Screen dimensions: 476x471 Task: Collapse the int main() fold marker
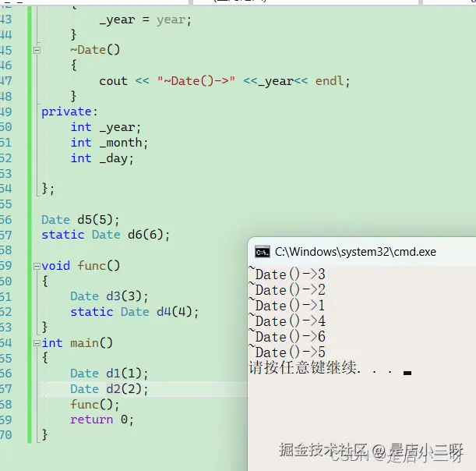pyautogui.click(x=37, y=343)
